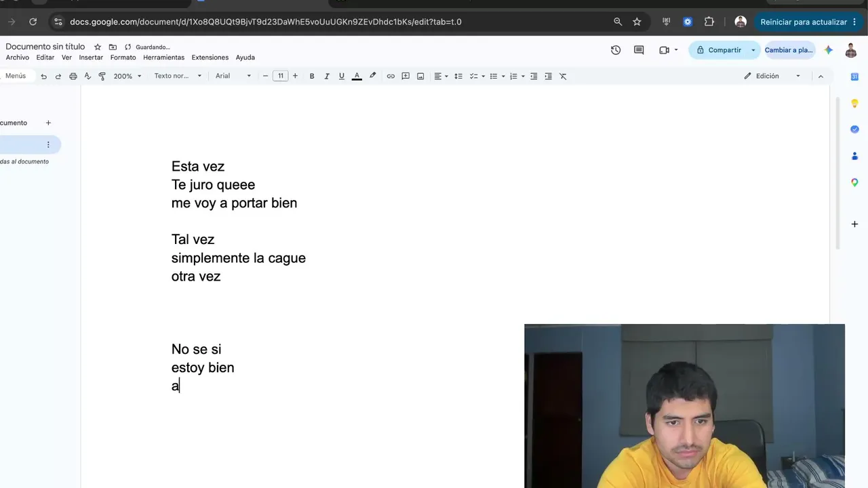Open the 200% zoom dropdown
Screen dimensions: 868x488
click(x=127, y=76)
